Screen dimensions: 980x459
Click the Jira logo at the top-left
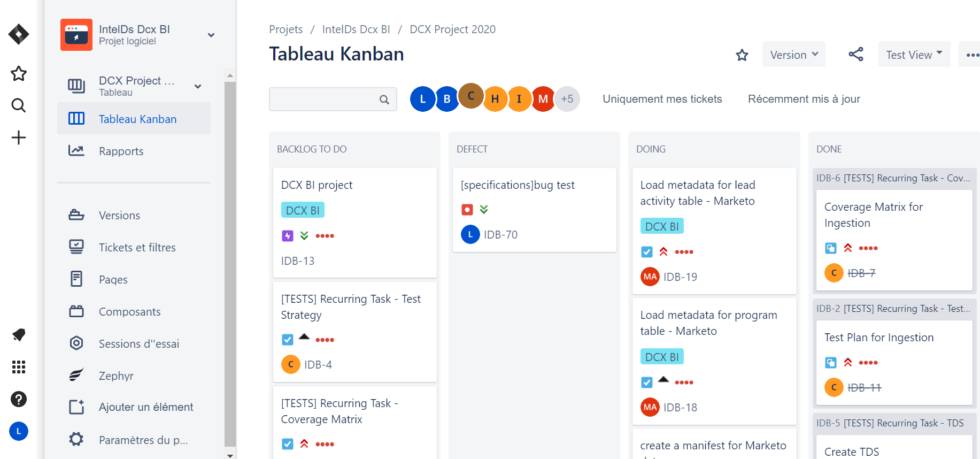coord(18,34)
